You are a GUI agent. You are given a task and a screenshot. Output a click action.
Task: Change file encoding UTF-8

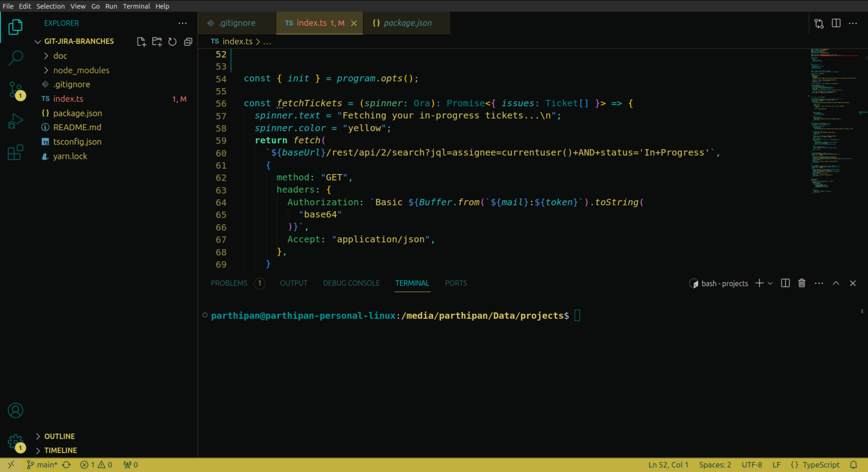click(752, 465)
